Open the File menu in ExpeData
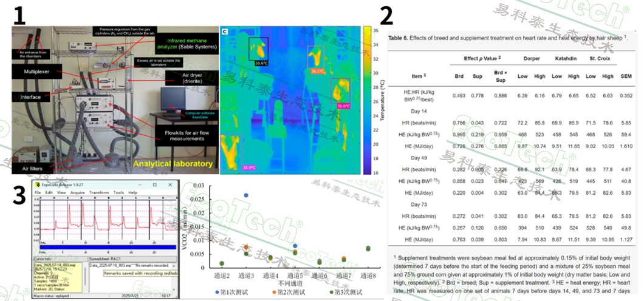Image resolution: width=644 pixels, height=301 pixels. pos(38,192)
